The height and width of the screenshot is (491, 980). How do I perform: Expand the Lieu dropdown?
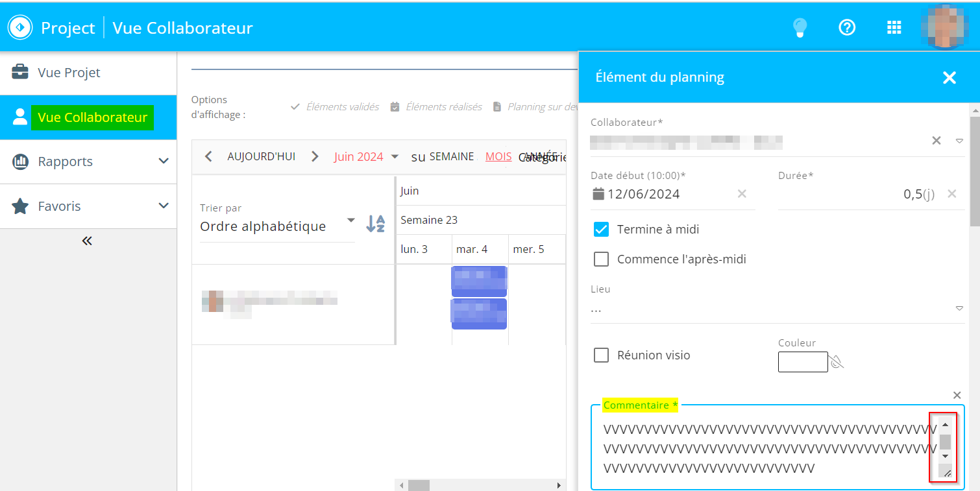pos(959,309)
